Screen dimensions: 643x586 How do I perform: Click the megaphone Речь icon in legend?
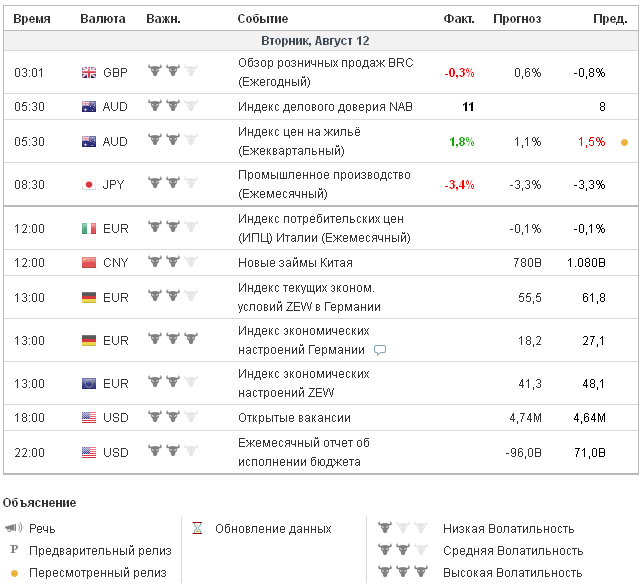(14, 528)
